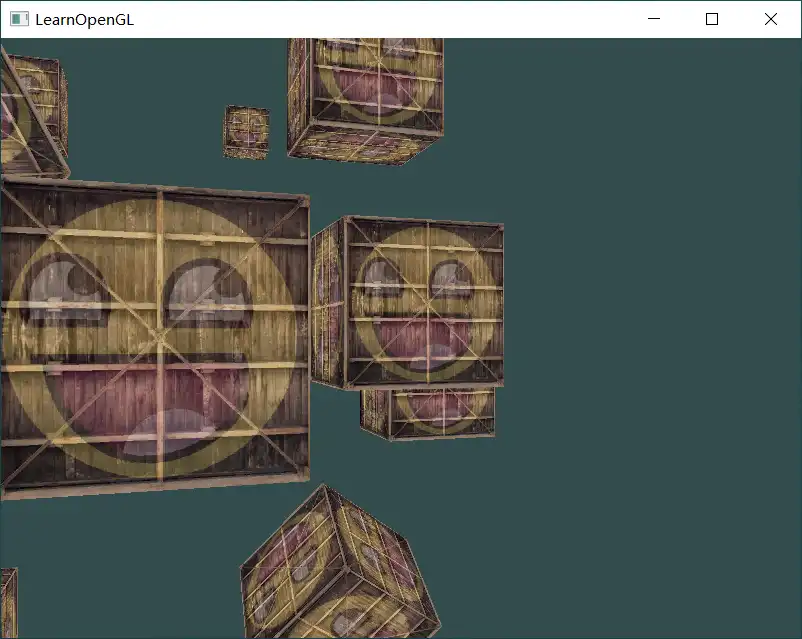The width and height of the screenshot is (802, 639).
Task: Click the tiny crate sliver at bottom-left corner
Action: pyautogui.click(x=7, y=600)
